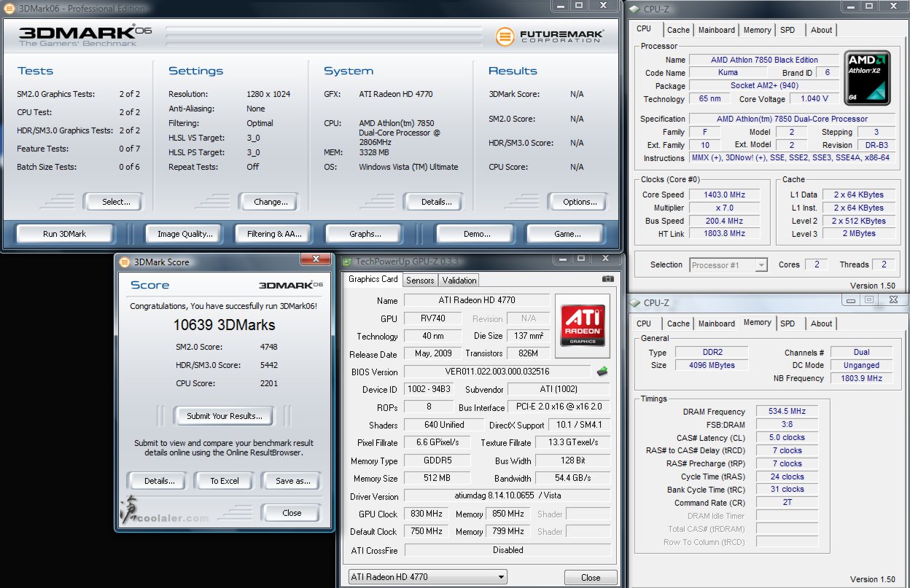Select Mainboard tab in the lower CPU-Z window
Image resolution: width=910 pixels, height=588 pixels.
[x=717, y=324]
